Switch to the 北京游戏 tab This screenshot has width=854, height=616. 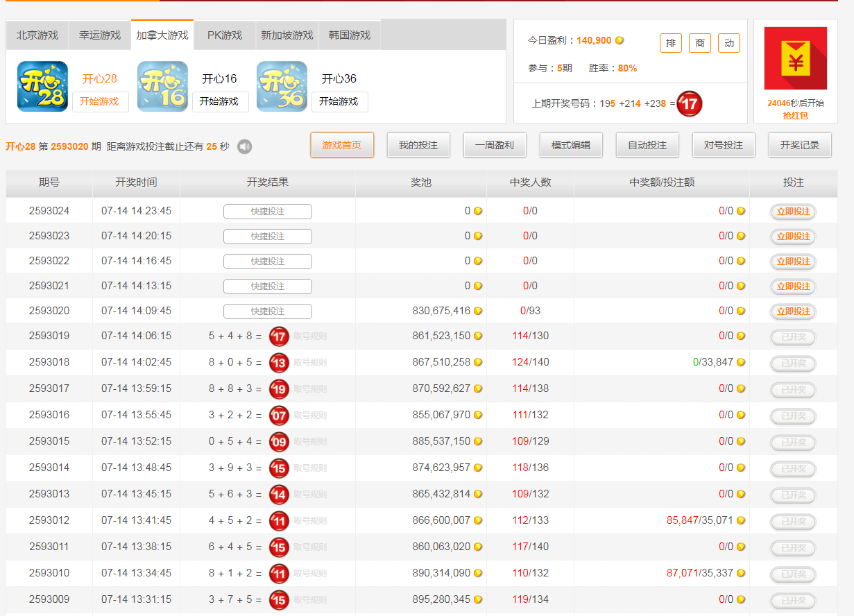(37, 35)
